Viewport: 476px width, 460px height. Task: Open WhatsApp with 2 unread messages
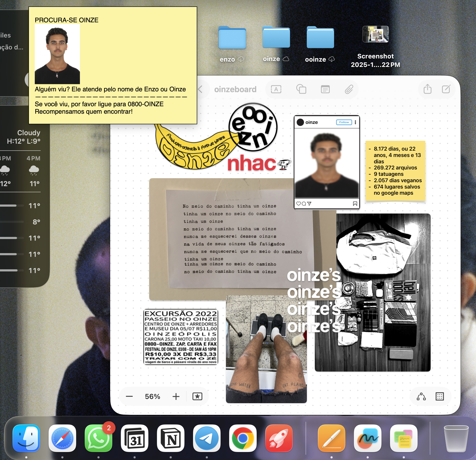98,438
